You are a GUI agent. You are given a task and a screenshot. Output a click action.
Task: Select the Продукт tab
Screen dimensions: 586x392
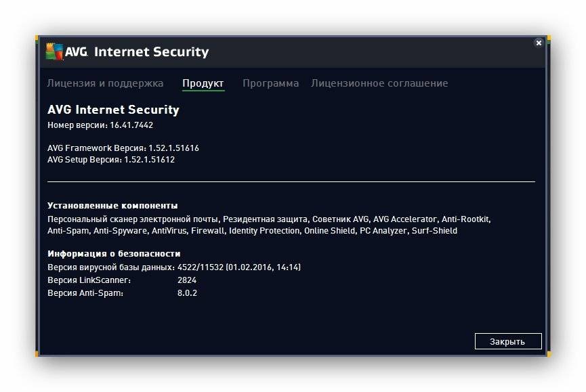203,83
